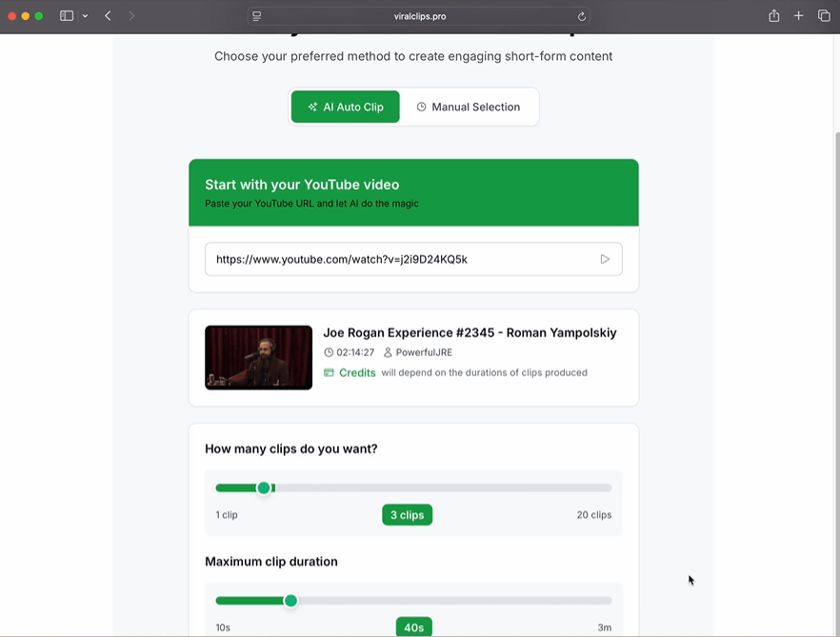Reload the viralclips.pro page
The image size is (840, 637).
coord(581,15)
